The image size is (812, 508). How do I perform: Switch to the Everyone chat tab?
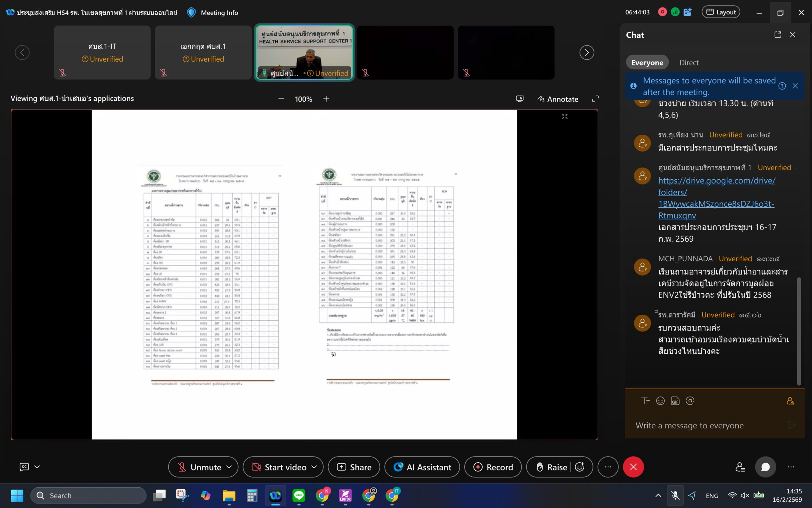[647, 63]
